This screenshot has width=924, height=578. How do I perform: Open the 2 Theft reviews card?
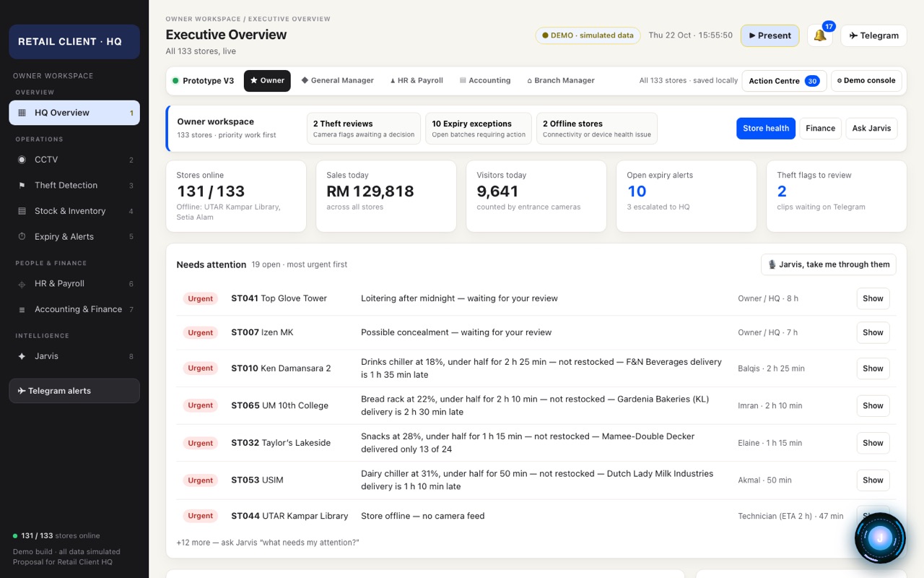(364, 129)
